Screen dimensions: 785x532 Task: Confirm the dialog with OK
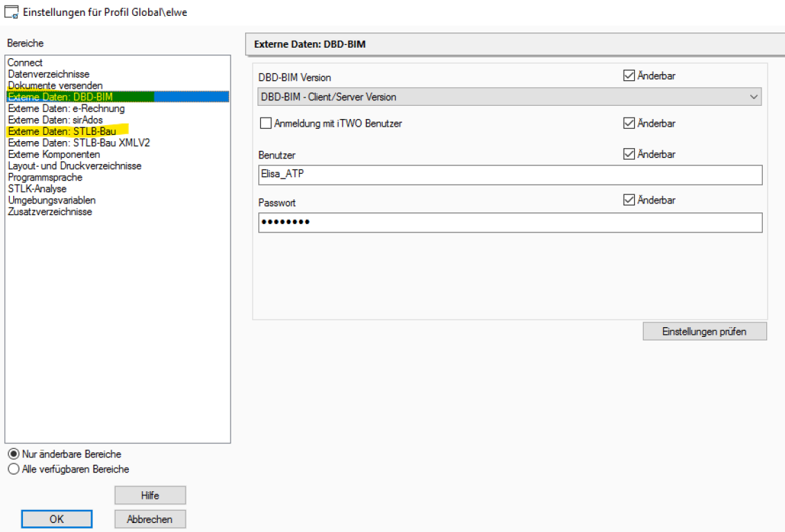[x=57, y=519]
